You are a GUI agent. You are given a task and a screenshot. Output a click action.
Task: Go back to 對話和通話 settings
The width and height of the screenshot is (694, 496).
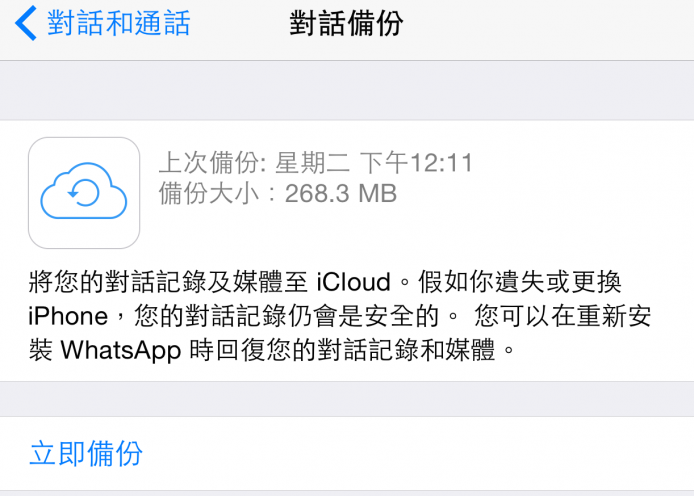118,23
